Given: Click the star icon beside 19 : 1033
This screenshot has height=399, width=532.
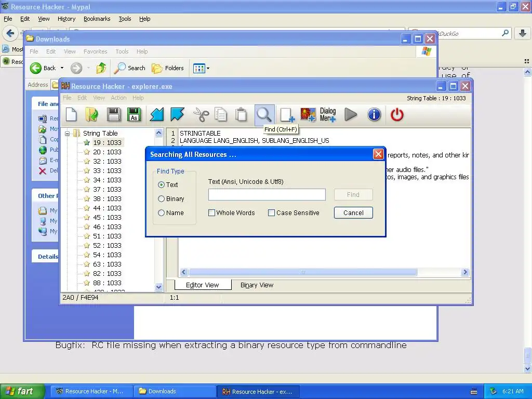Looking at the screenshot, I should (x=87, y=142).
